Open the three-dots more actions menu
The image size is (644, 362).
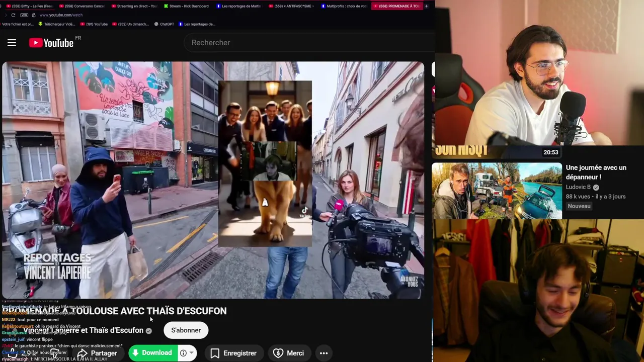pos(324,353)
